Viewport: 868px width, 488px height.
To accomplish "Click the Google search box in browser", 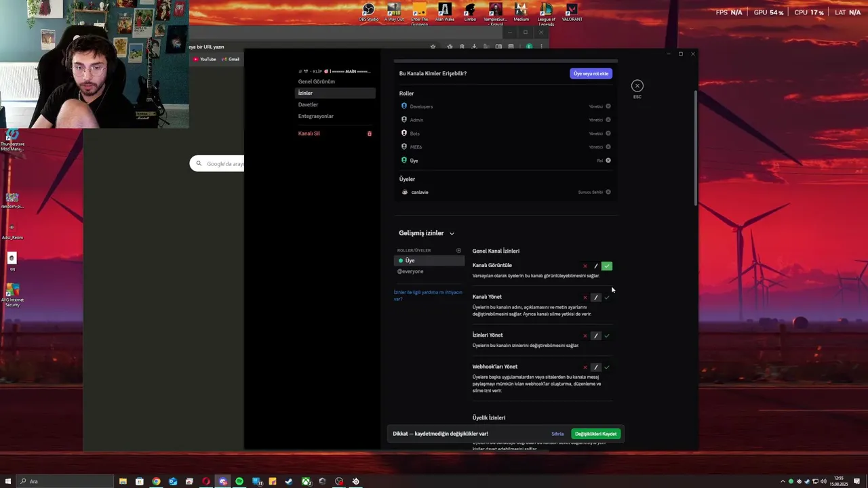I will tap(217, 163).
